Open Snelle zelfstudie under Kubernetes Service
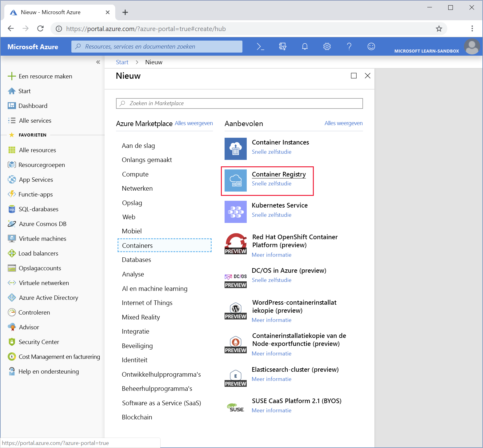This screenshot has width=483, height=448. click(272, 215)
